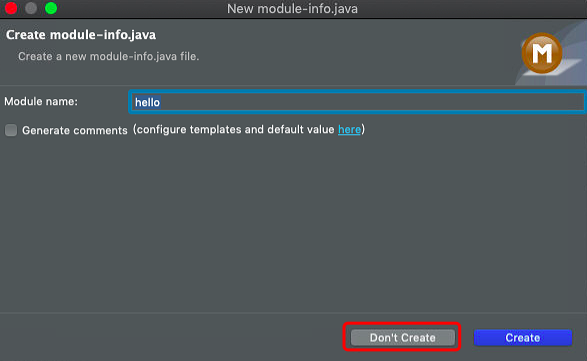Screen dimensions: 587x361
Task: Click the 'configure templates and default value' text
Action: (235, 130)
